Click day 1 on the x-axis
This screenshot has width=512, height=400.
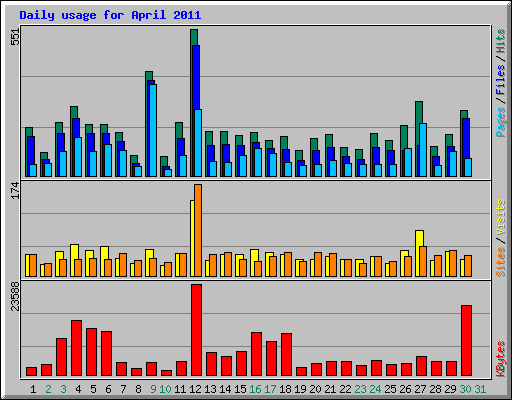33,389
